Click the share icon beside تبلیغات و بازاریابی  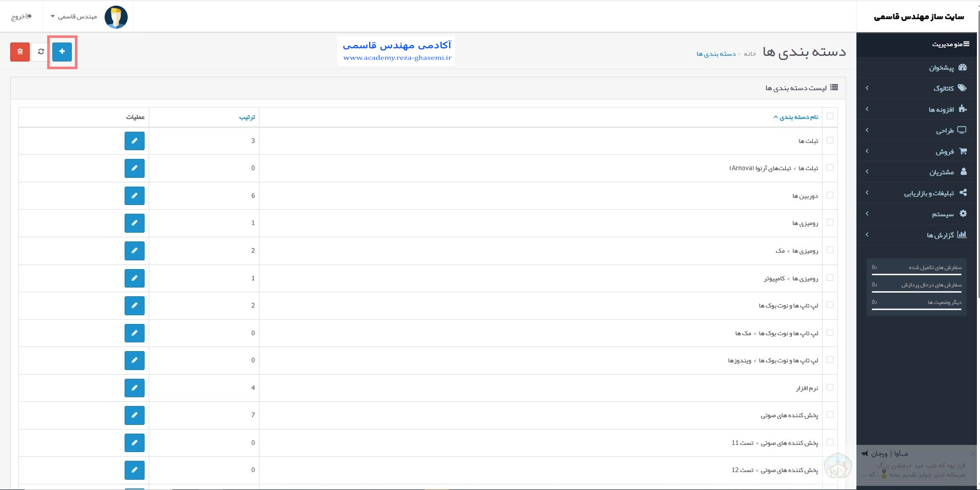pos(963,193)
